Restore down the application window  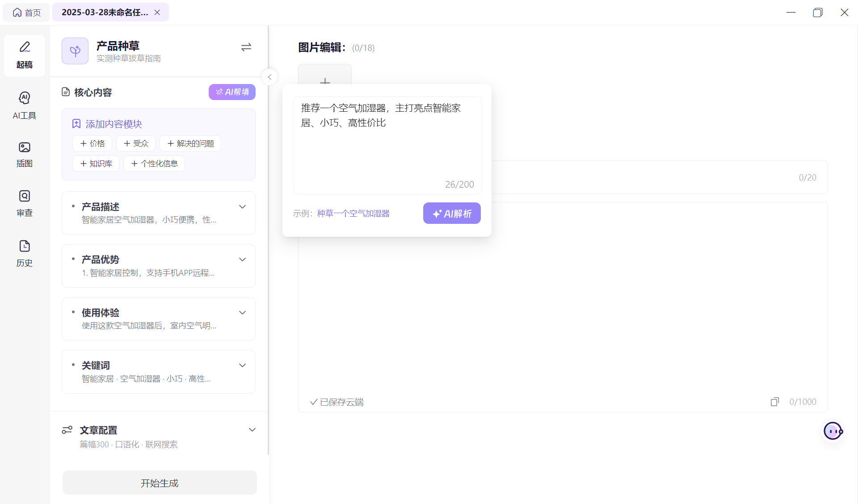click(818, 13)
